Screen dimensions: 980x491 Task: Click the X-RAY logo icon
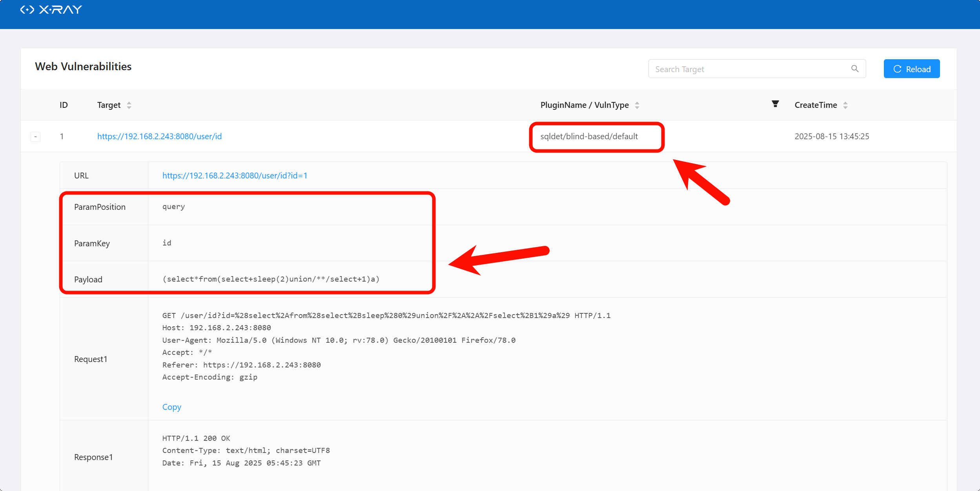(x=27, y=10)
